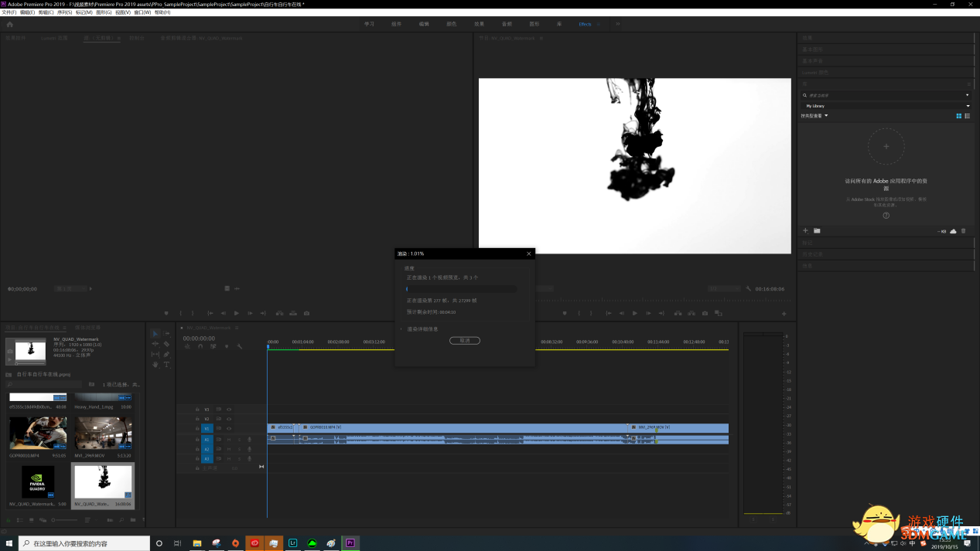
Task: Click the program monitor wrench settings icon
Action: click(x=749, y=289)
